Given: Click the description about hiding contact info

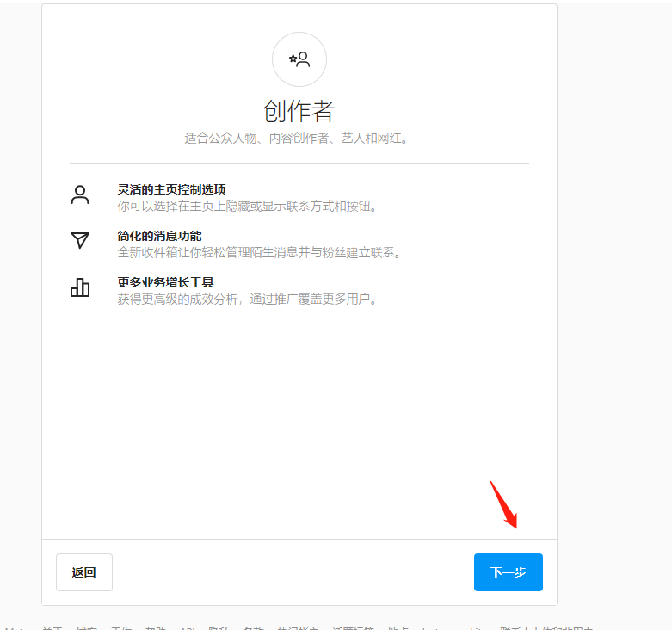Looking at the screenshot, I should (248, 207).
